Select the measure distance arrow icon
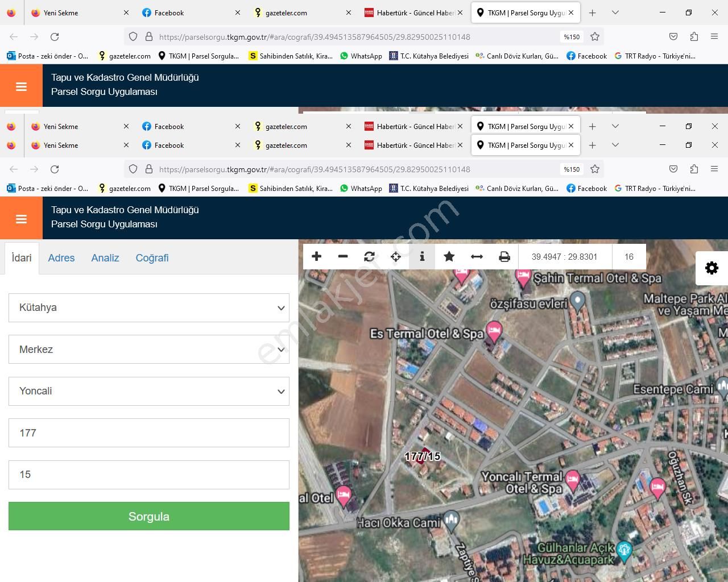Image resolution: width=728 pixels, height=582 pixels. [477, 256]
